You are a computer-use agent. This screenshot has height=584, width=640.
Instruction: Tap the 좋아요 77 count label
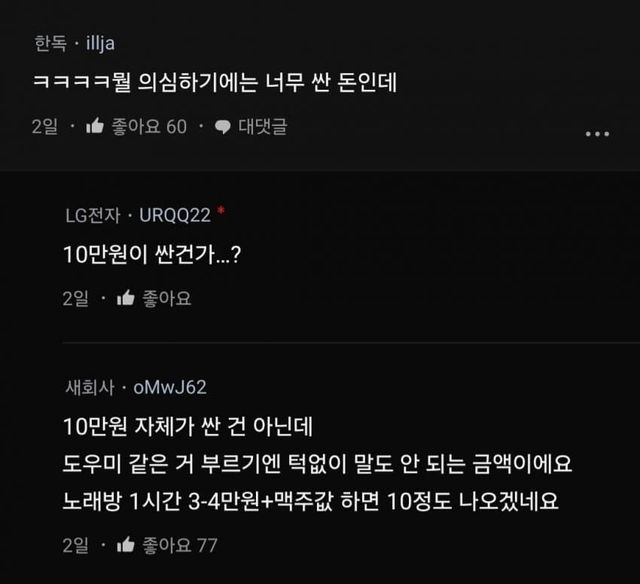click(x=180, y=545)
